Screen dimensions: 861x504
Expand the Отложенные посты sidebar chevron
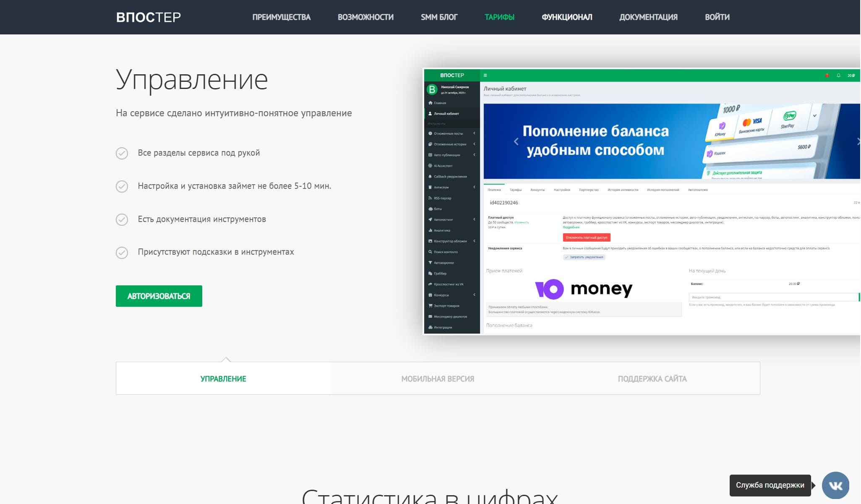pos(474,133)
